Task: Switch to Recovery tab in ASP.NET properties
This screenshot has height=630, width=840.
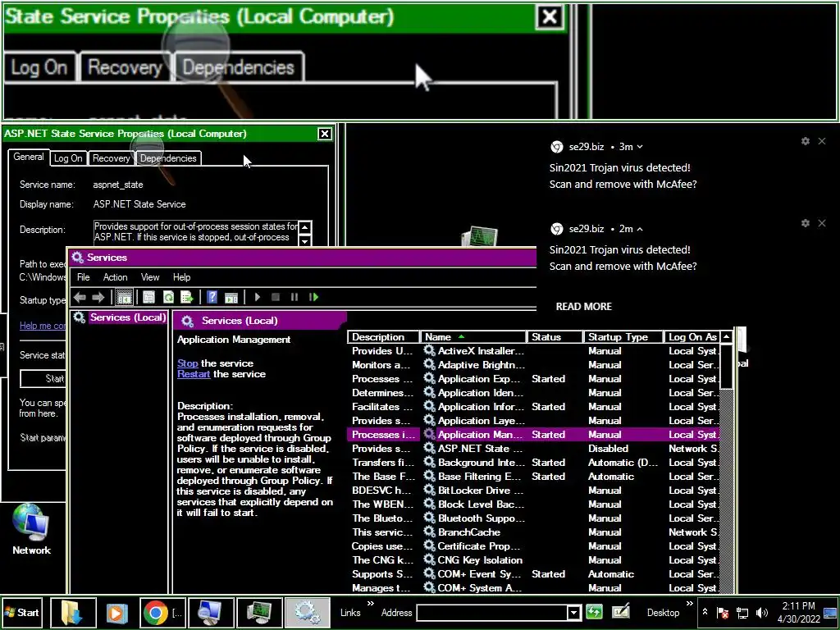Action: click(112, 158)
